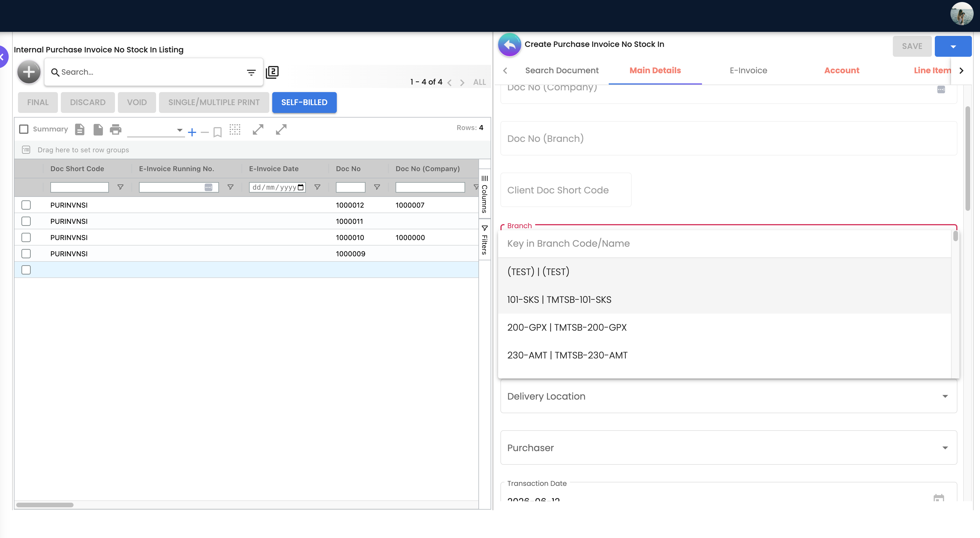Click filter icon for E-Invoice Date

pos(317,187)
